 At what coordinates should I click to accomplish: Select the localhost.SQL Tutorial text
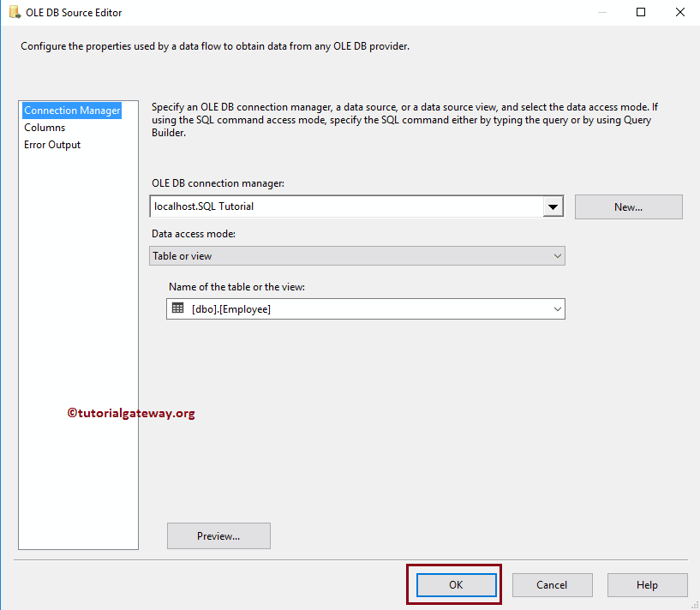(x=199, y=206)
